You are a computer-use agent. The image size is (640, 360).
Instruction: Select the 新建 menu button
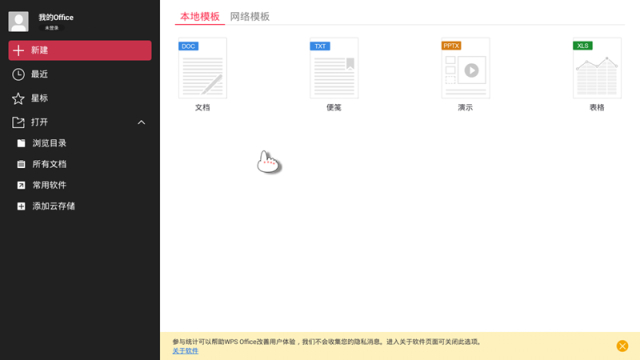tap(80, 50)
